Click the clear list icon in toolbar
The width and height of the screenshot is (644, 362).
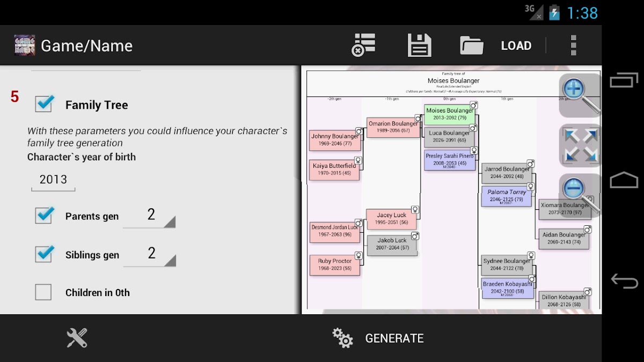[364, 46]
